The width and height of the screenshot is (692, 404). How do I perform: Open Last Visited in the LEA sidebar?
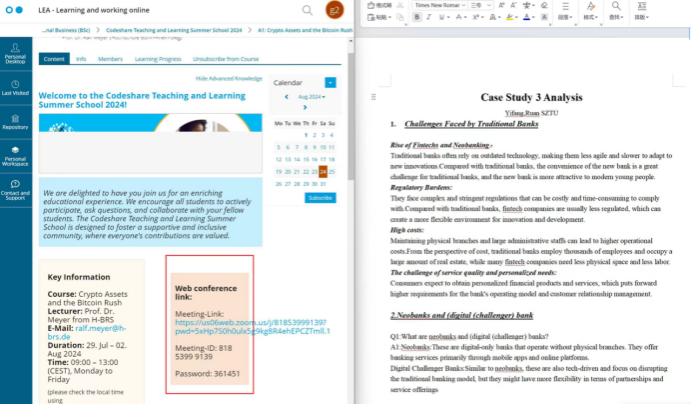point(15,88)
